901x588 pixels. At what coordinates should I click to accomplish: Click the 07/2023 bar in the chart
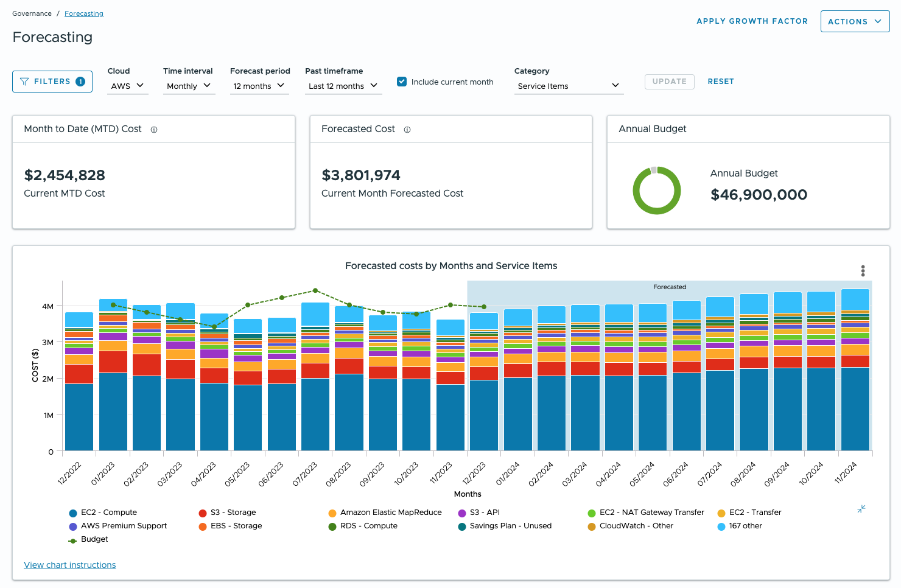click(x=315, y=377)
